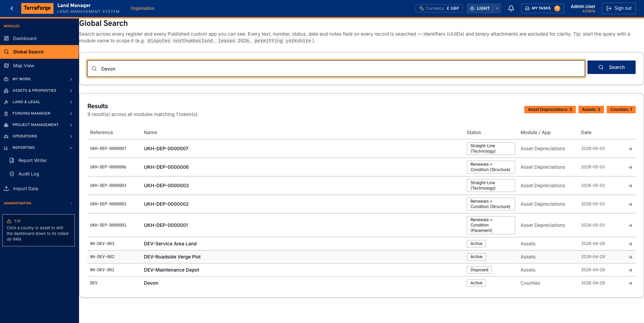Screen dimensions: 644x323
Task: Open row arrow for UKH-DEP-0000007
Action: (630, 149)
